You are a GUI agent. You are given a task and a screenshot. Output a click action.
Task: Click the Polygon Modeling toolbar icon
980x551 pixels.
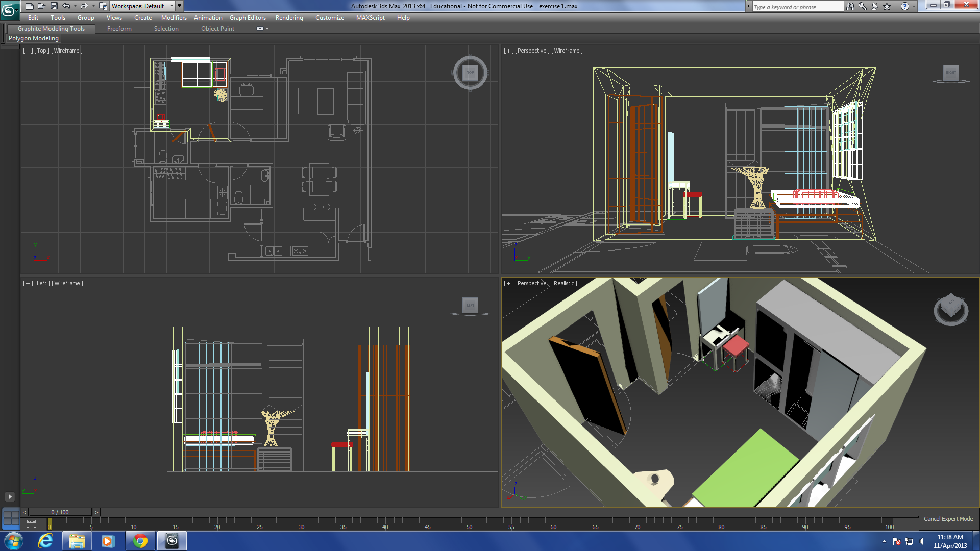point(34,38)
